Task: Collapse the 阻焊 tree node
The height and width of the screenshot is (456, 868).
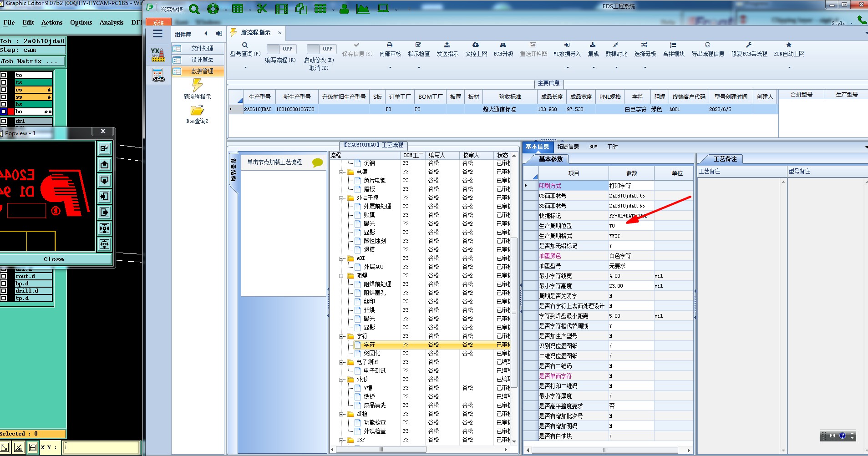Action: pyautogui.click(x=341, y=276)
